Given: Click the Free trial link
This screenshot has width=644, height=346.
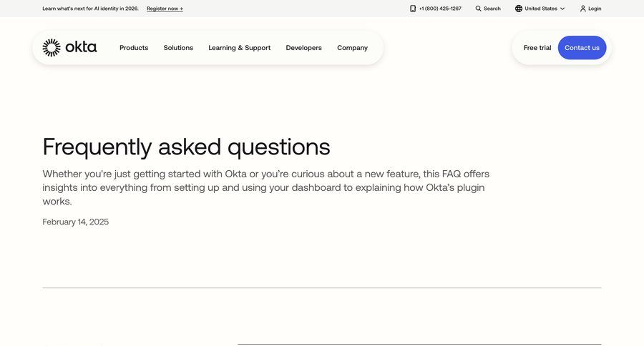Looking at the screenshot, I should click(x=537, y=48).
